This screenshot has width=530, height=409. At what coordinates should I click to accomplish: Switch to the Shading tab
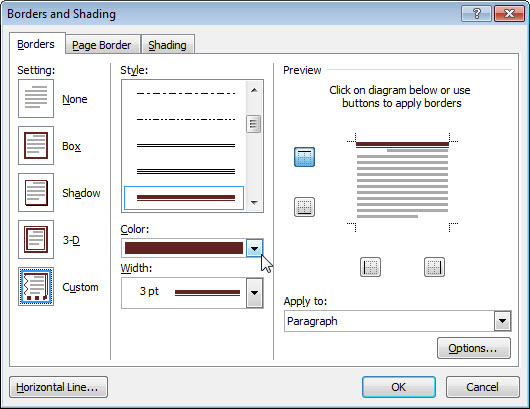point(168,45)
